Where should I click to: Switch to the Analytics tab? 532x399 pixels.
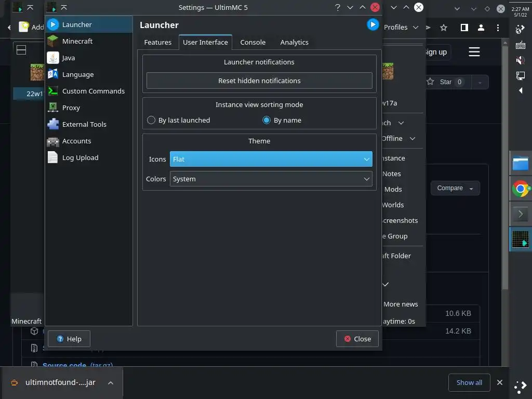coord(294,43)
